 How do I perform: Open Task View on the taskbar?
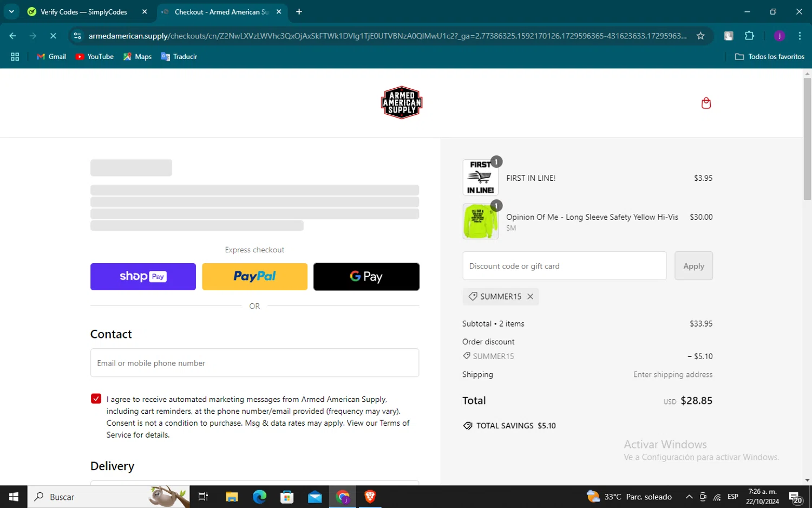tap(204, 497)
